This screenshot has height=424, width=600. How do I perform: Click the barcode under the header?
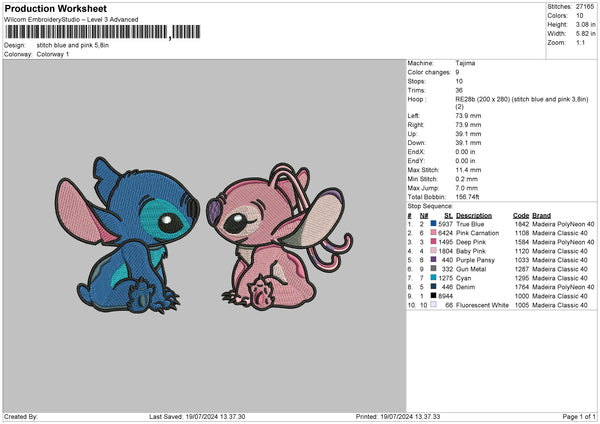pyautogui.click(x=87, y=35)
